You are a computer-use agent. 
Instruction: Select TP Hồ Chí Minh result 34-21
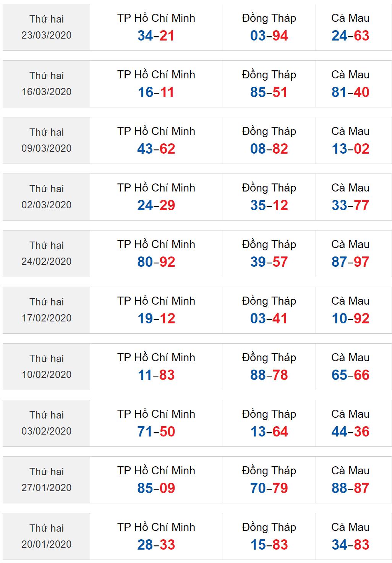coord(156,36)
